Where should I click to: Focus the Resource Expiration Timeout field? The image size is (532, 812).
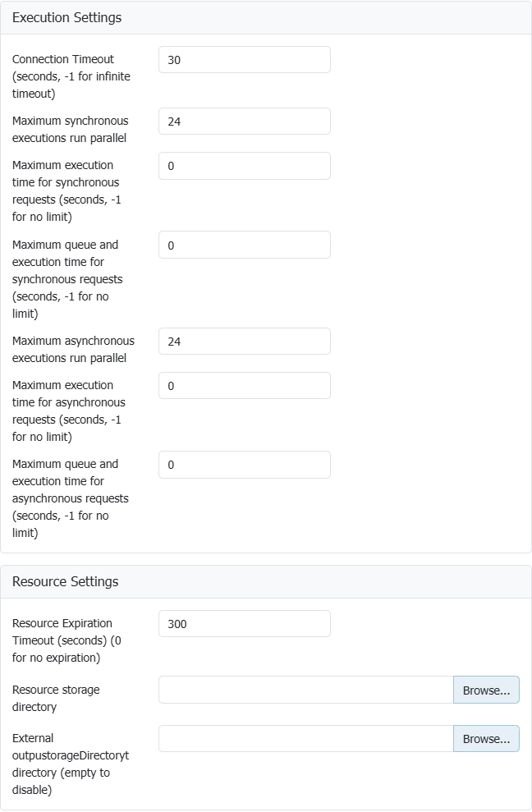tap(244, 624)
